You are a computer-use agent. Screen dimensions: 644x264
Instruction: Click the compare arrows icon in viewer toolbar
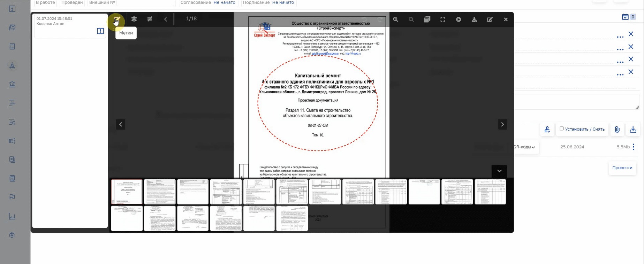[150, 19]
